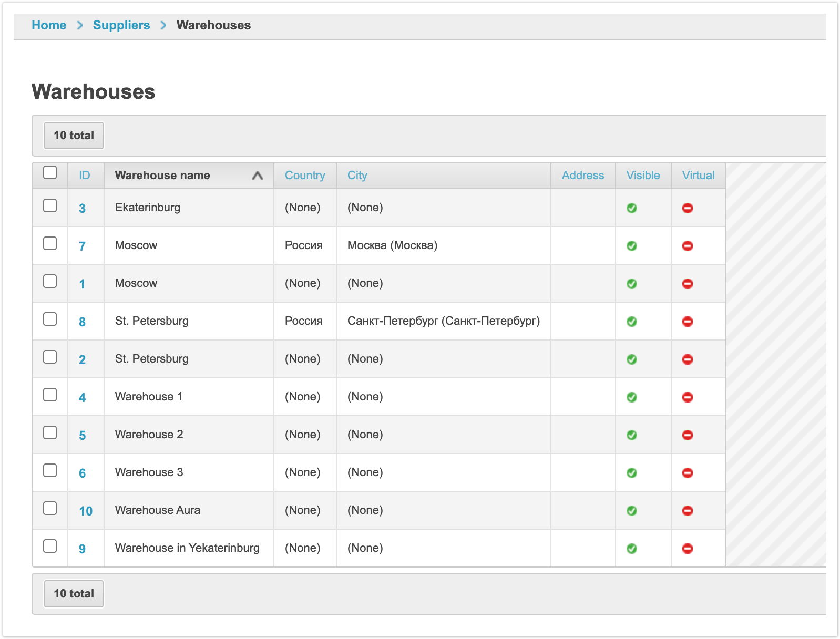Click red Virtual icon for Warehouse Aura

click(x=687, y=511)
